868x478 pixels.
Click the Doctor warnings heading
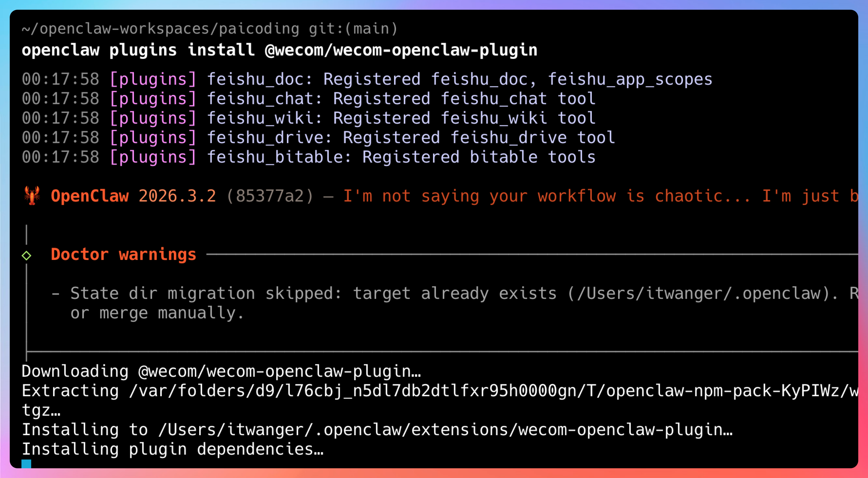tap(123, 254)
